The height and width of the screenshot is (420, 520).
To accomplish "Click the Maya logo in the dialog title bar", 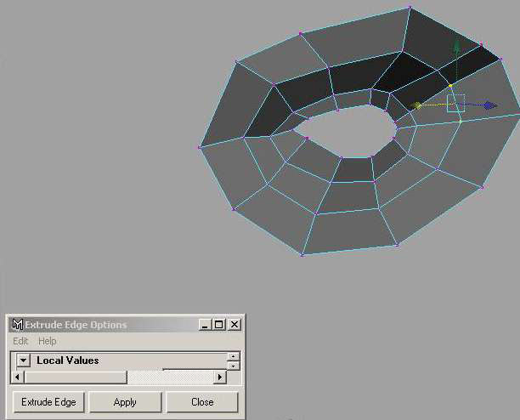I will coord(17,325).
